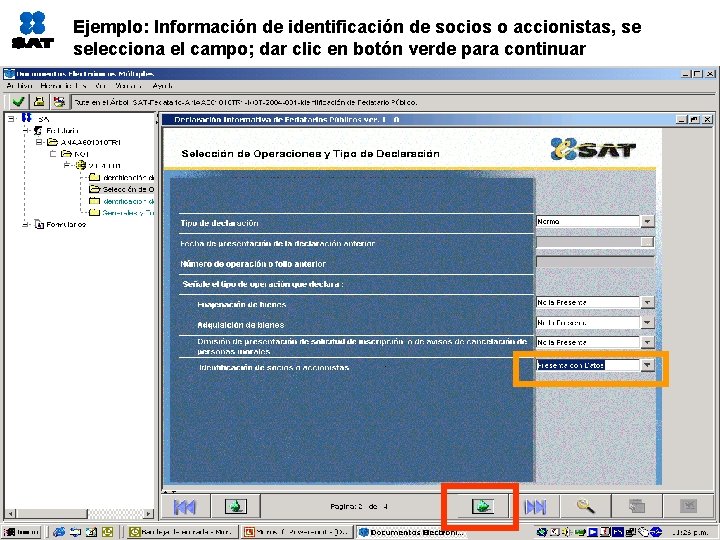Switch to the Microsoft PowerPoint taskbar button
Image resolution: width=720 pixels, height=540 pixels.
pos(298,532)
